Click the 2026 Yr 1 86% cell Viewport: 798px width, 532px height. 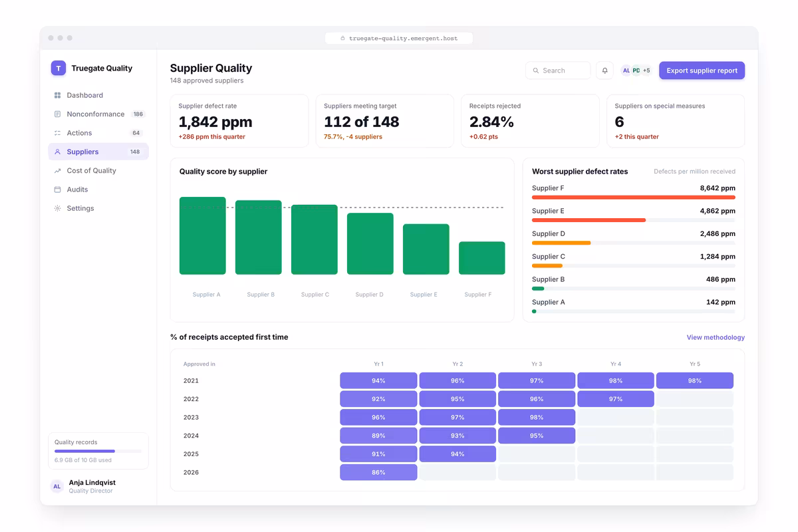pos(378,472)
